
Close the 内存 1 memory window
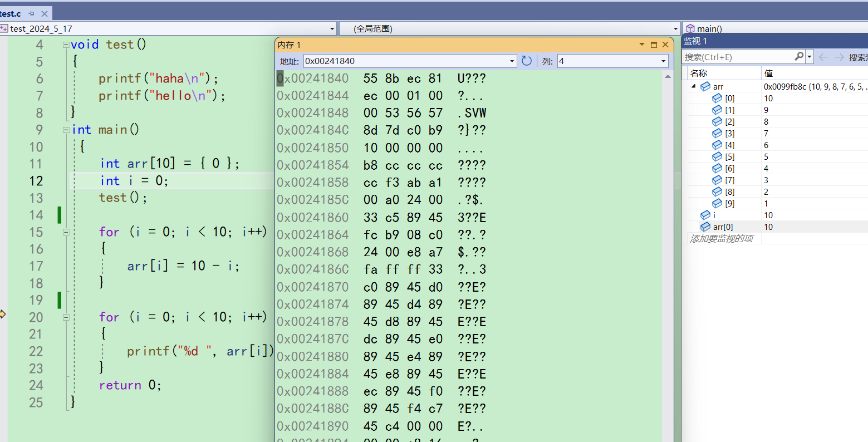665,45
